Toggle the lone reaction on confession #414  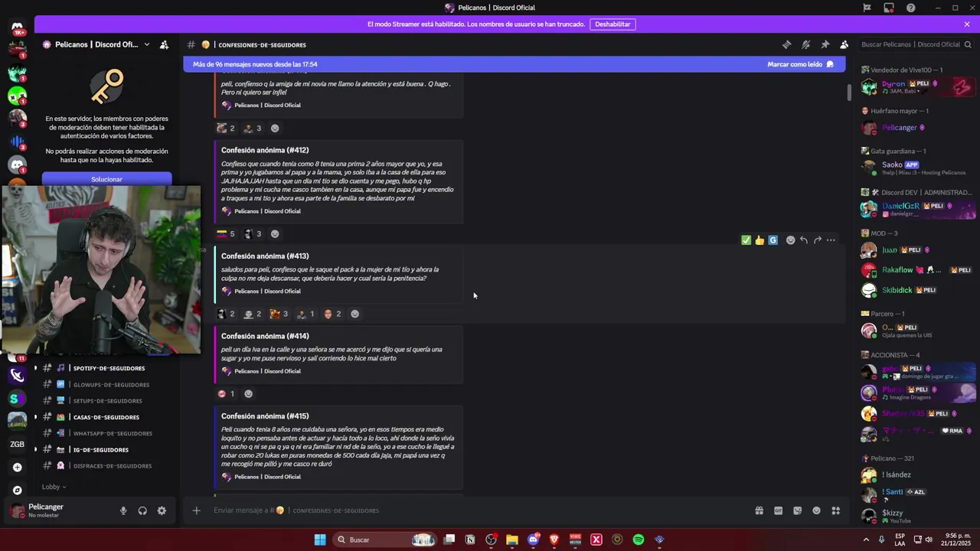(x=227, y=393)
